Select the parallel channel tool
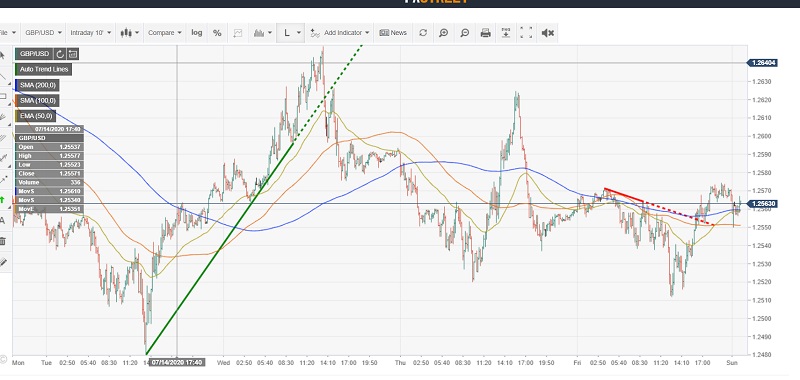Image resolution: width=800 pixels, height=380 pixels. click(x=3, y=138)
